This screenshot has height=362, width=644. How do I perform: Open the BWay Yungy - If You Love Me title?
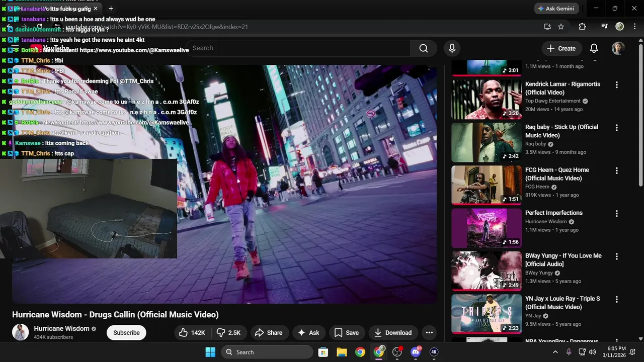(x=563, y=260)
